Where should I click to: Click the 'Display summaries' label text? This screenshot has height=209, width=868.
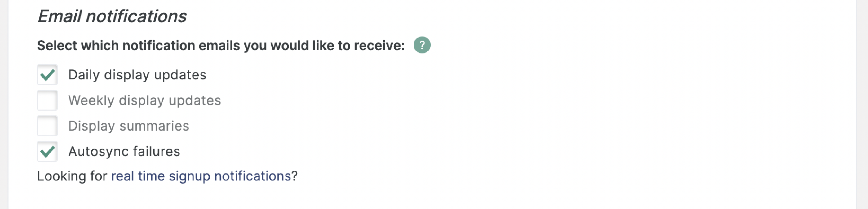(129, 126)
